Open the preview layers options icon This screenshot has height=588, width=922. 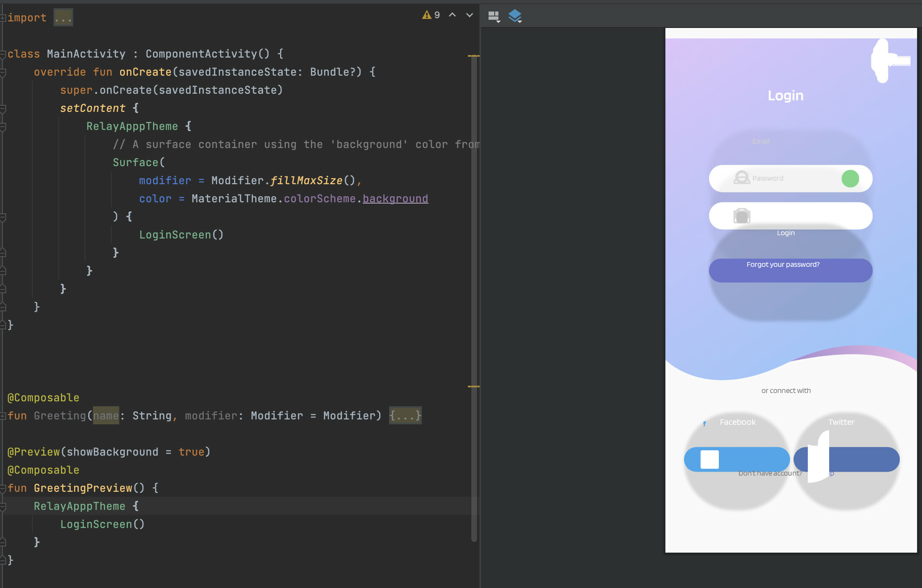coord(515,16)
